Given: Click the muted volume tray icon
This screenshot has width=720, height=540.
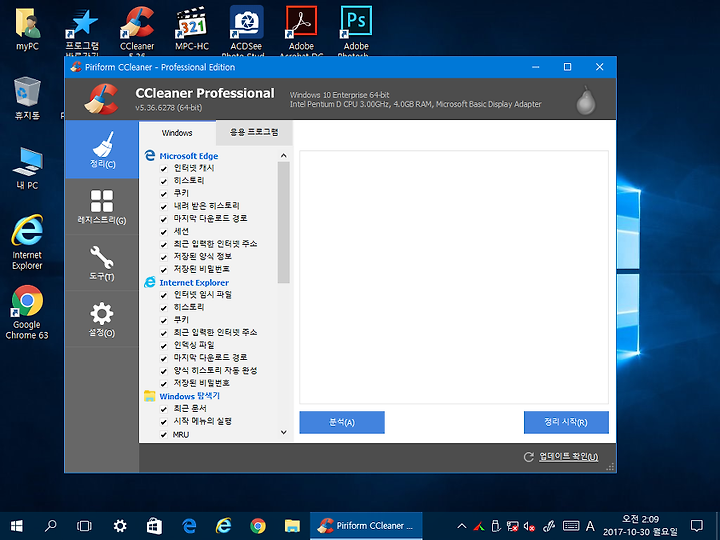Looking at the screenshot, I should click(x=529, y=526).
